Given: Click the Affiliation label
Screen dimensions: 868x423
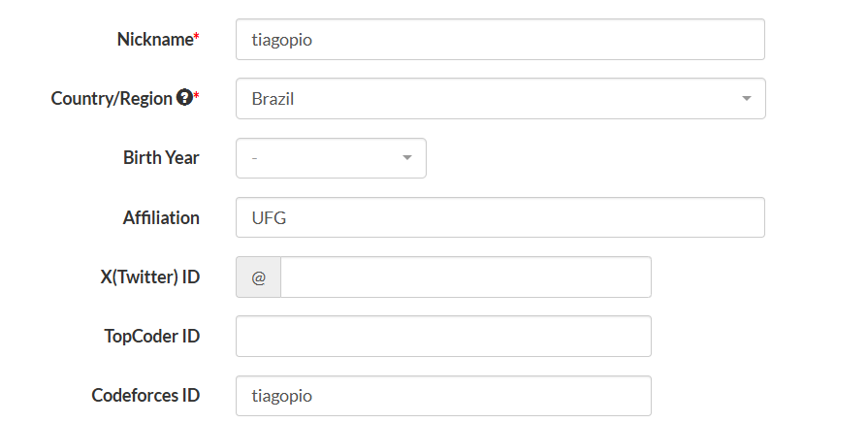Looking at the screenshot, I should (x=161, y=218).
